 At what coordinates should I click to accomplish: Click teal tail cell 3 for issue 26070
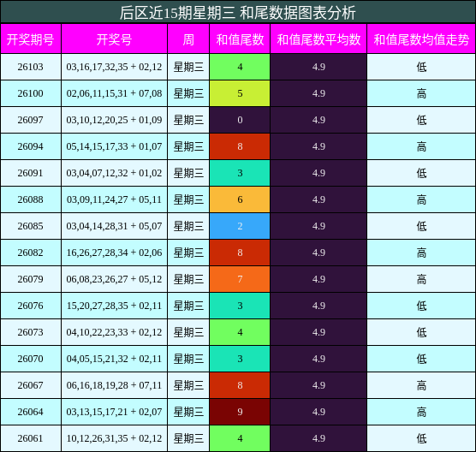240,359
